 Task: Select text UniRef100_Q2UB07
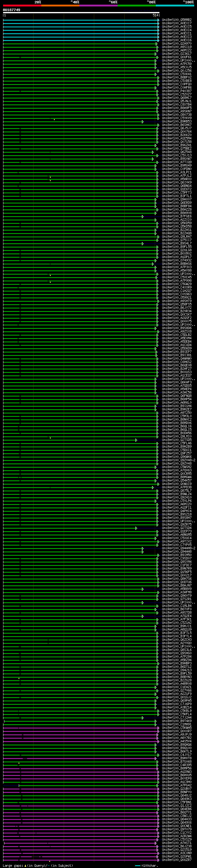coord(177,789)
